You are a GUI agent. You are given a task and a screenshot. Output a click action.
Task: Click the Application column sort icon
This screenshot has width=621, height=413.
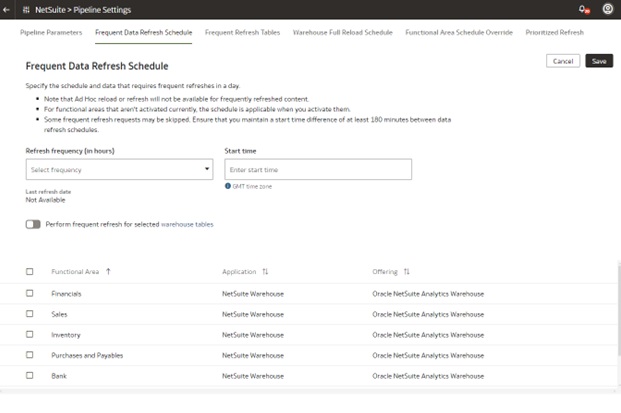click(265, 271)
